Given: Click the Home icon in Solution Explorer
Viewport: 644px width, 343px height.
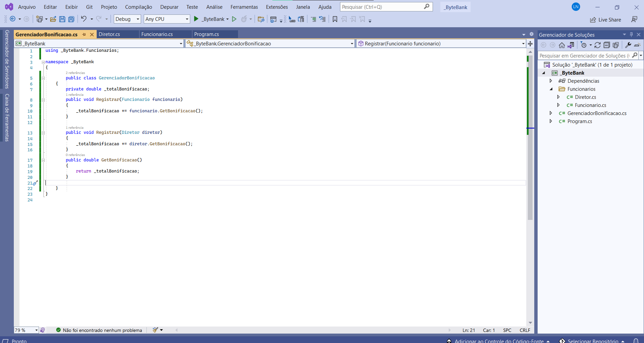Looking at the screenshot, I should coord(562,45).
